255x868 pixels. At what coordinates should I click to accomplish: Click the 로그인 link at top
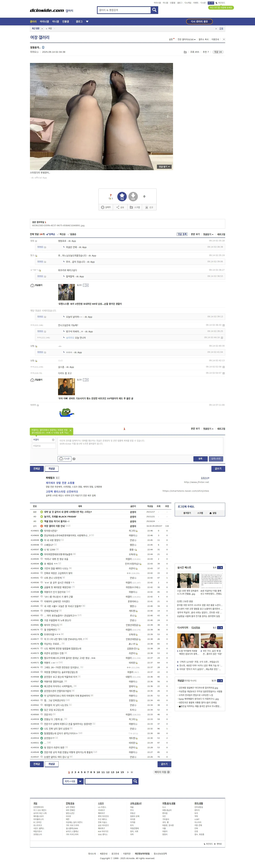[211, 3]
